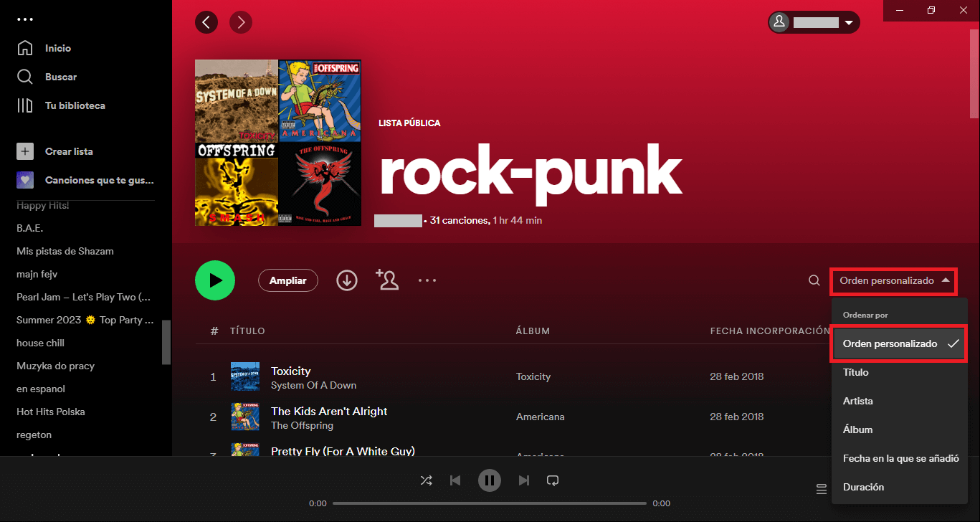
Task: Open the house chill playlist
Action: click(x=41, y=343)
